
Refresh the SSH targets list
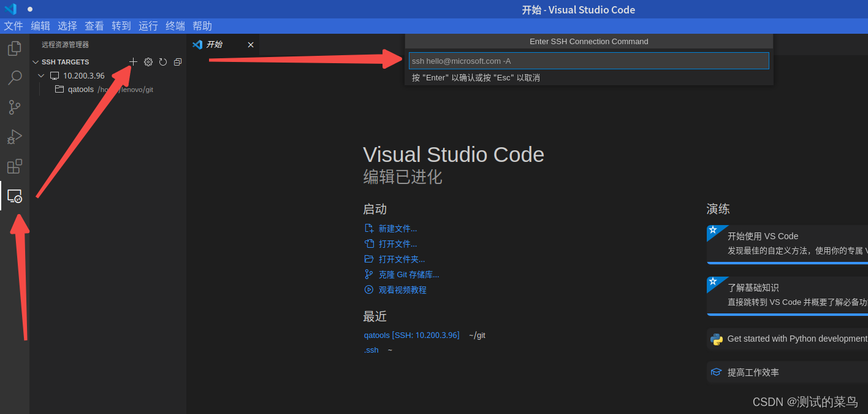(x=163, y=62)
